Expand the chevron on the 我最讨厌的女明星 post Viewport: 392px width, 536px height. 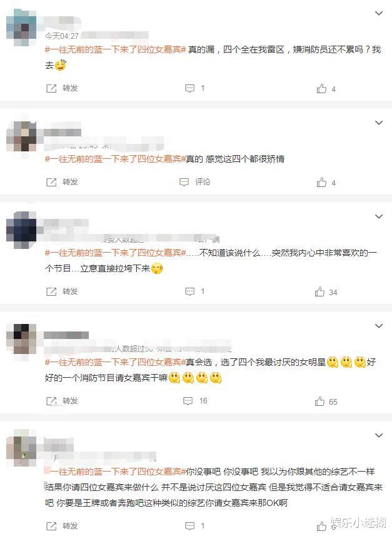[379, 326]
